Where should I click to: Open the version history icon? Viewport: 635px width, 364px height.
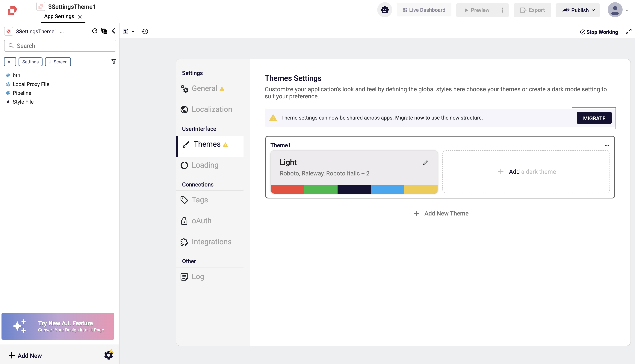pyautogui.click(x=145, y=31)
